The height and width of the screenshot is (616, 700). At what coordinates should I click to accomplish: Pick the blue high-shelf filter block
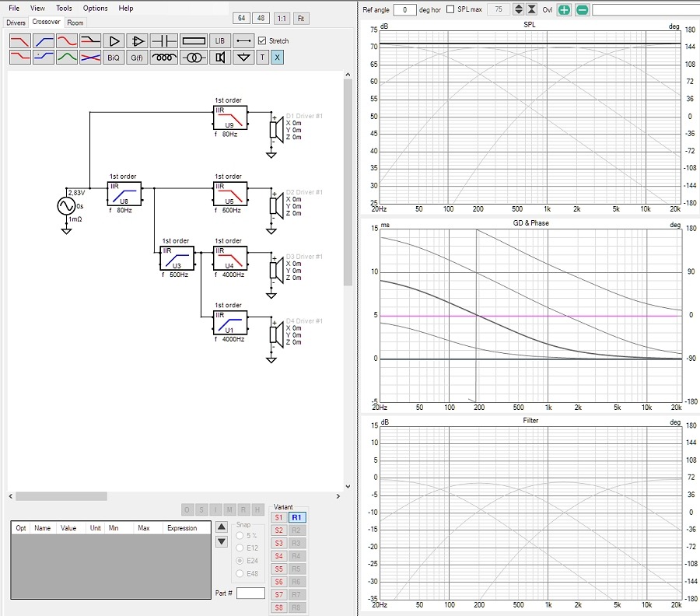tap(44, 57)
